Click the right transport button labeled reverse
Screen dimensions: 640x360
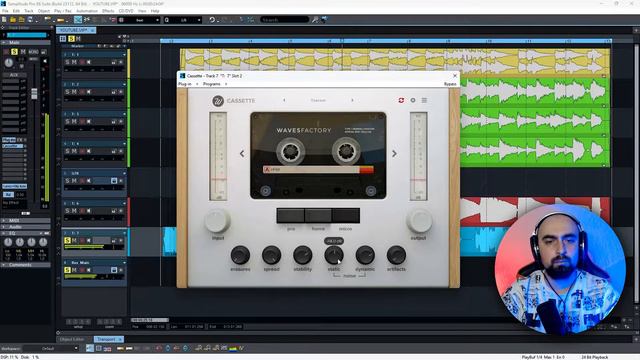(346, 216)
